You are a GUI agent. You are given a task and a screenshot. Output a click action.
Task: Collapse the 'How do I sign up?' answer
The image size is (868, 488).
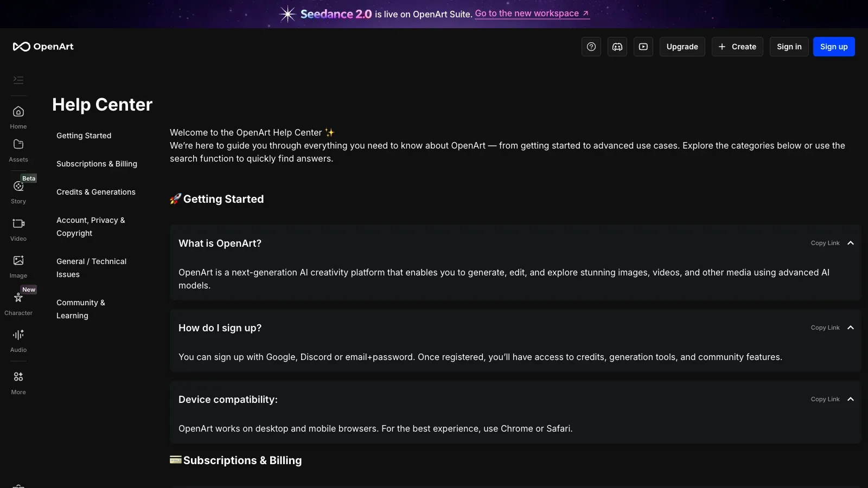tap(851, 328)
